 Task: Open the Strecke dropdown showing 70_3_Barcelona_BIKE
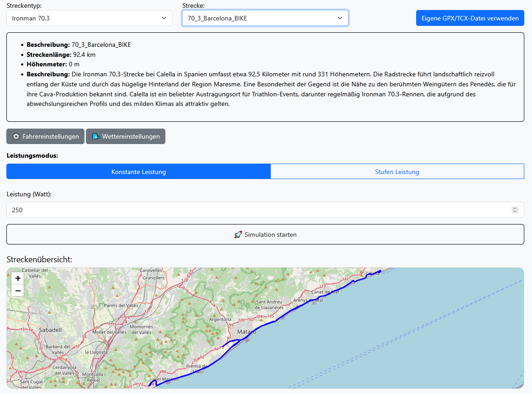coord(265,18)
